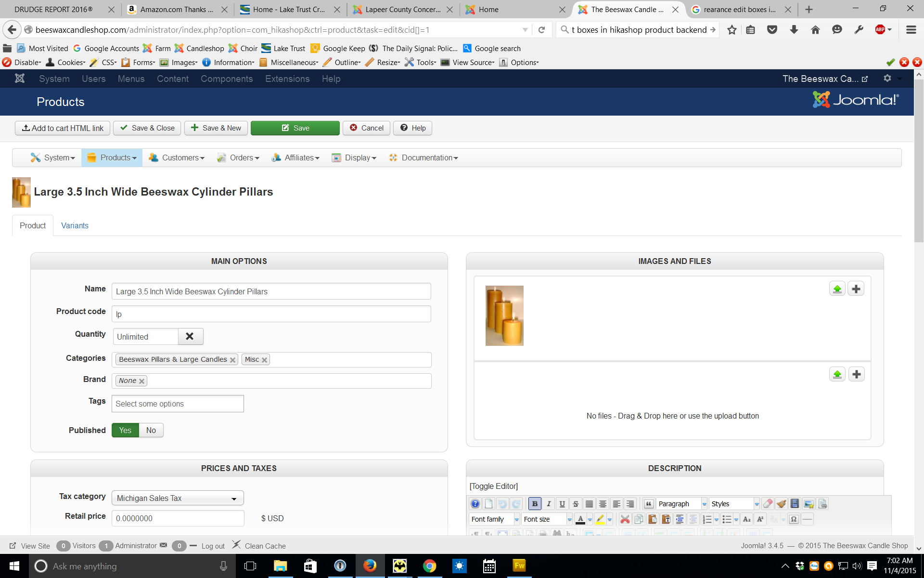Switch to the Variants tab
Image resolution: width=924 pixels, height=578 pixels.
pyautogui.click(x=75, y=225)
